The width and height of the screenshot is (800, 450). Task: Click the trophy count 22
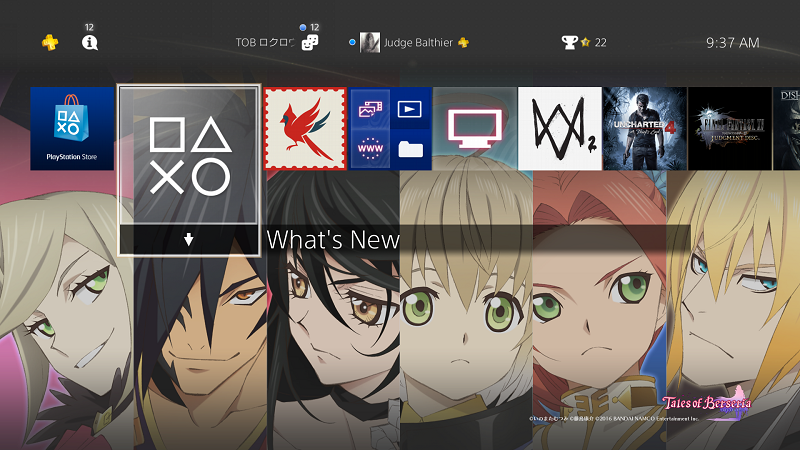[601, 42]
